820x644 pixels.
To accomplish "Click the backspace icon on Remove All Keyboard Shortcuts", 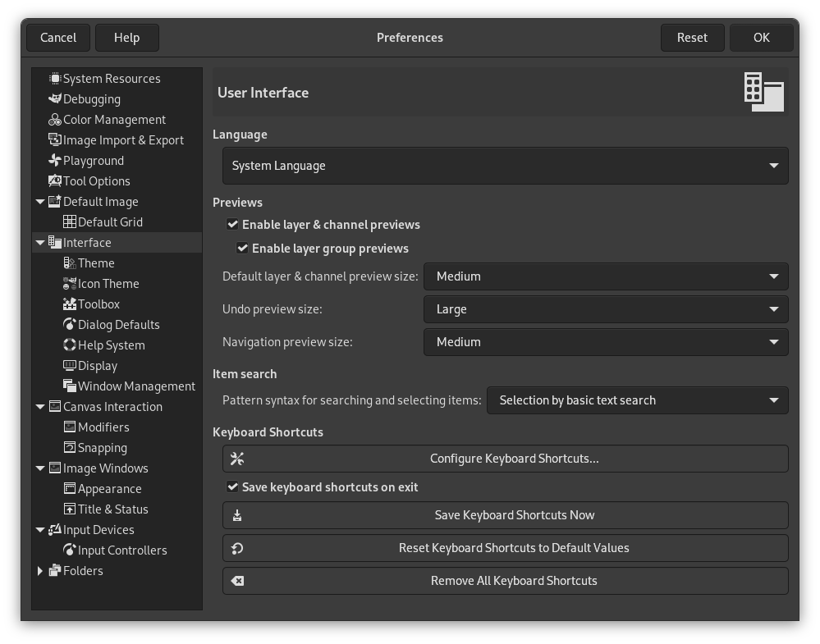I will coord(237,580).
